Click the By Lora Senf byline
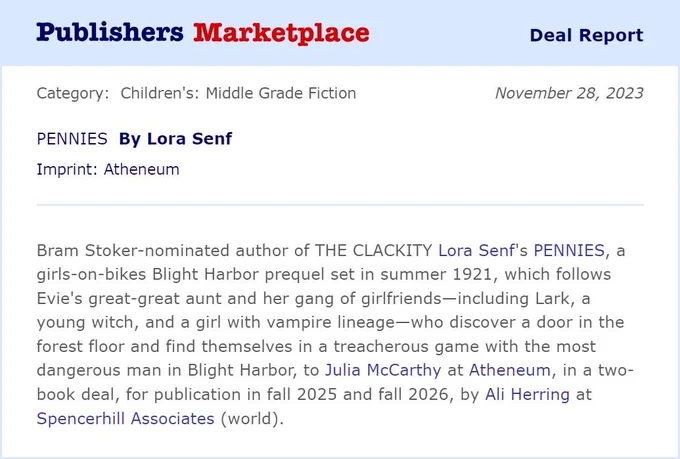 (176, 139)
